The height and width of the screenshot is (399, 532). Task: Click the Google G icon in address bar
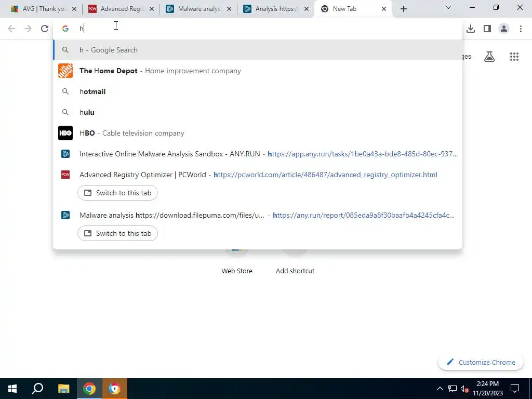point(65,29)
